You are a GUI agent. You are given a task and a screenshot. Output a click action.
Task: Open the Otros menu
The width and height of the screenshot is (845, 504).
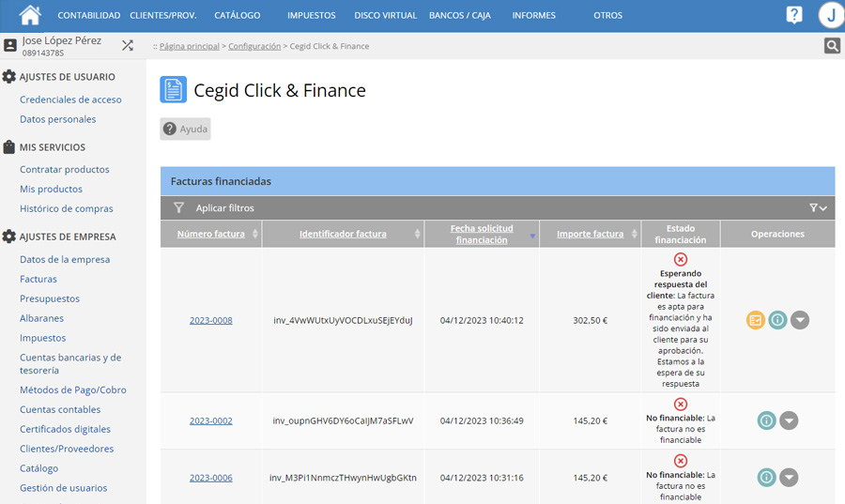click(x=607, y=16)
